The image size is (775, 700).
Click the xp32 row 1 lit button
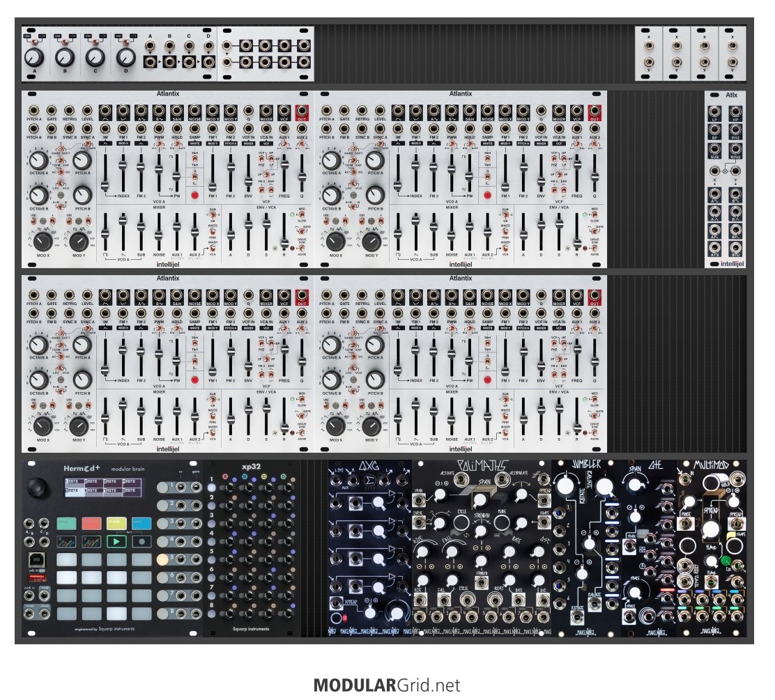coord(212,488)
